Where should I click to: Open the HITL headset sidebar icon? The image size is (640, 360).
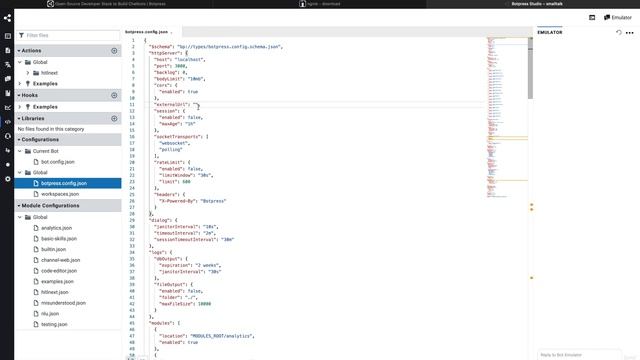coord(7,136)
